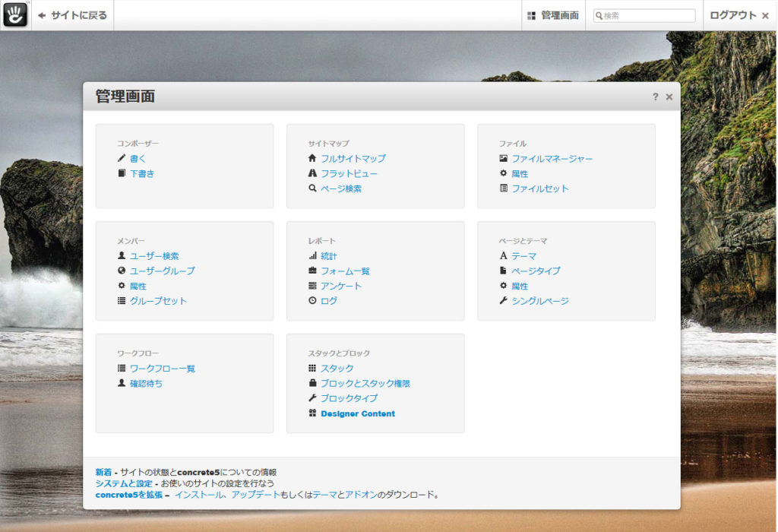Open the ページ検索 link
The height and width of the screenshot is (532, 778).
click(x=341, y=188)
